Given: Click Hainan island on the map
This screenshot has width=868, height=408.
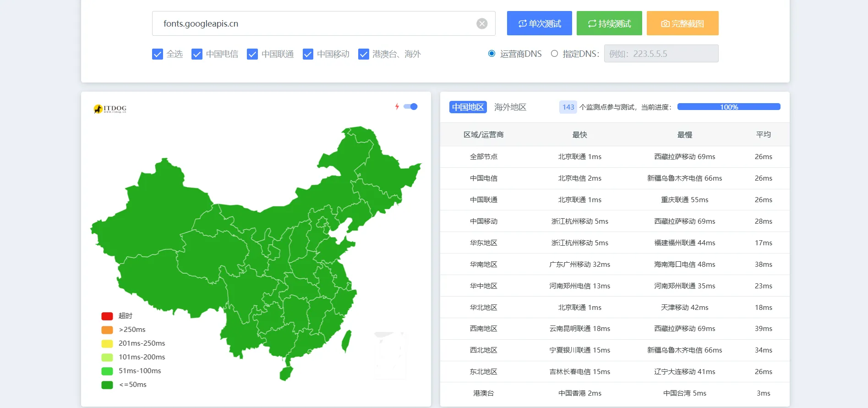Looking at the screenshot, I should tap(286, 373).
